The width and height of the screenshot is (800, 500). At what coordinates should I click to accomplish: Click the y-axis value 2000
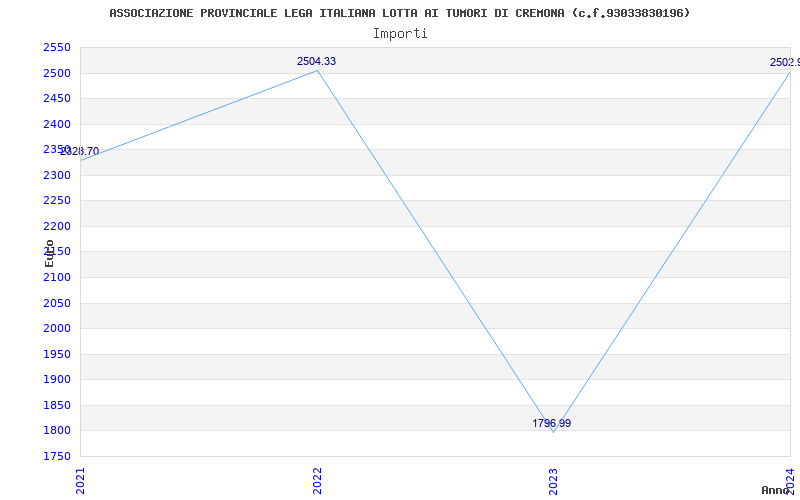click(57, 329)
